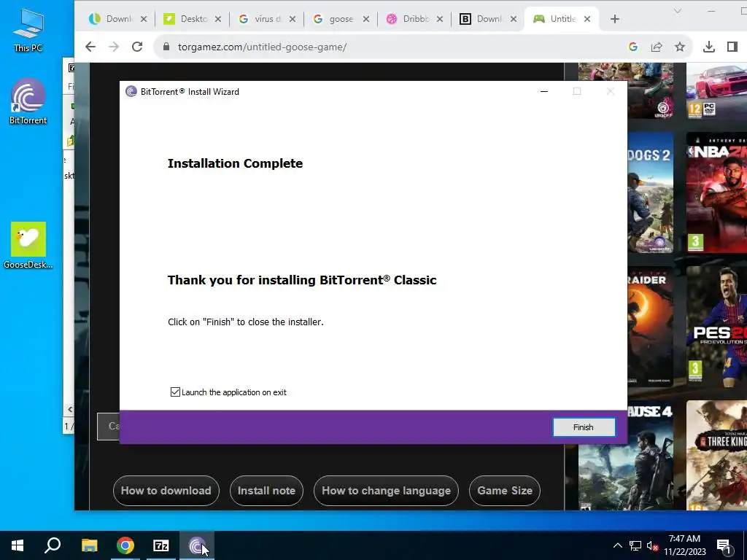Close the Untitle tab

587,19
